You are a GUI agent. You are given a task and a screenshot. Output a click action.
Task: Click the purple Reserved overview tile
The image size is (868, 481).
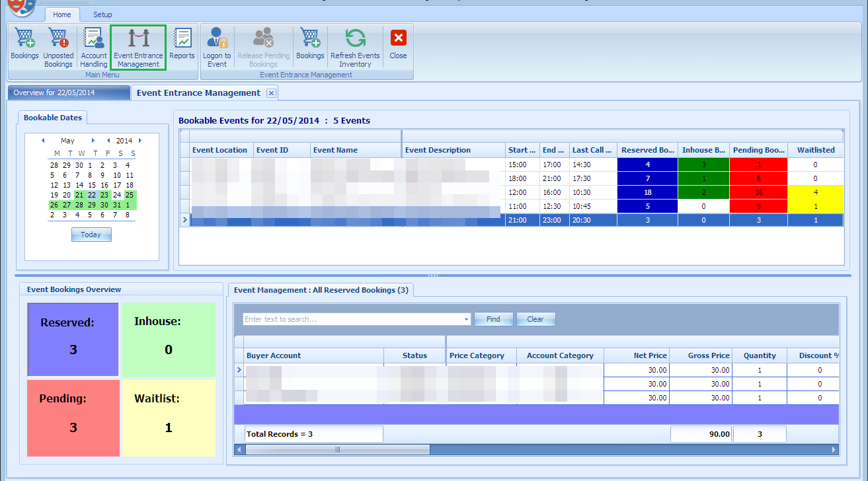click(x=73, y=340)
